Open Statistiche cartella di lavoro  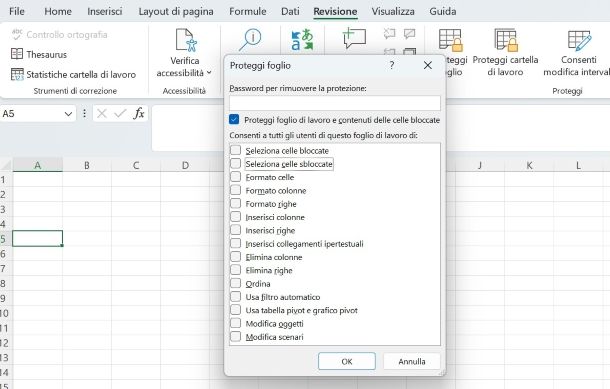74,74
